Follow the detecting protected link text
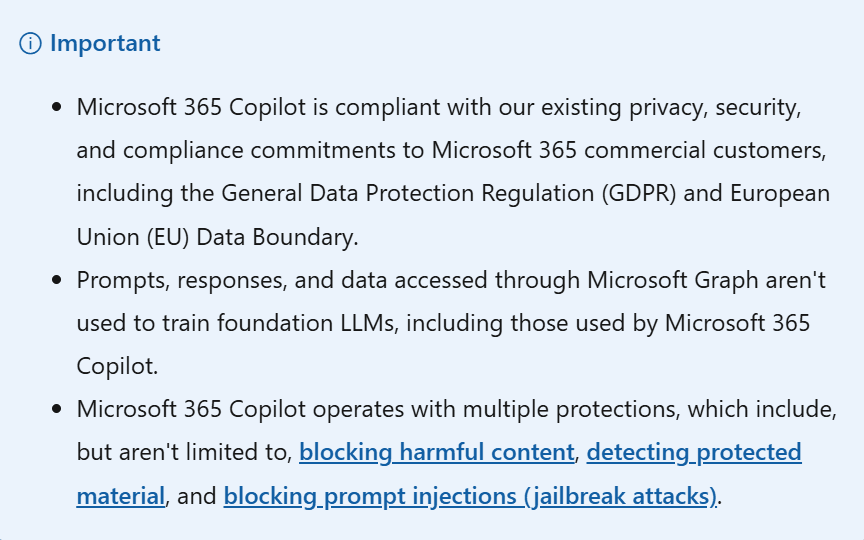This screenshot has width=864, height=540. pyautogui.click(x=694, y=452)
